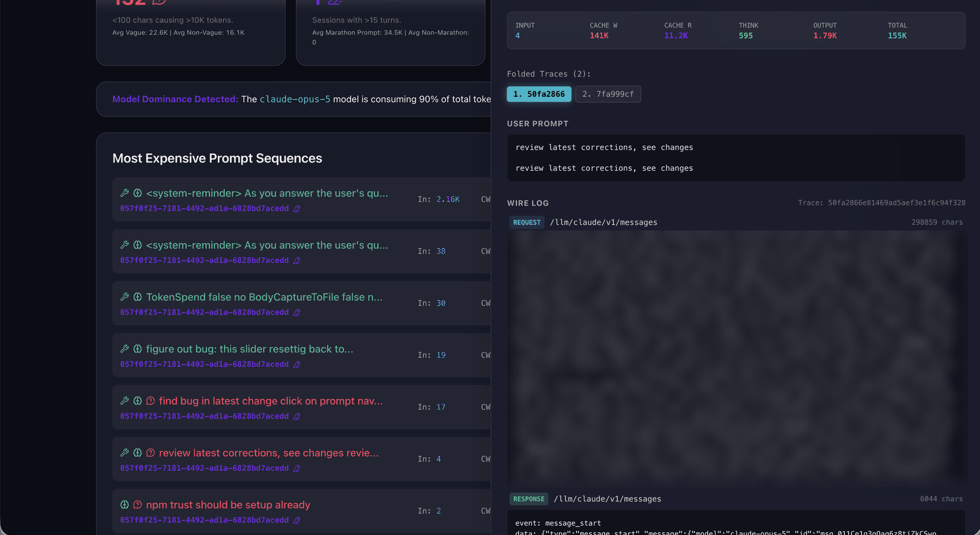980x535 pixels.
Task: Click the brain icon on the In: 38 row
Action: (138, 245)
